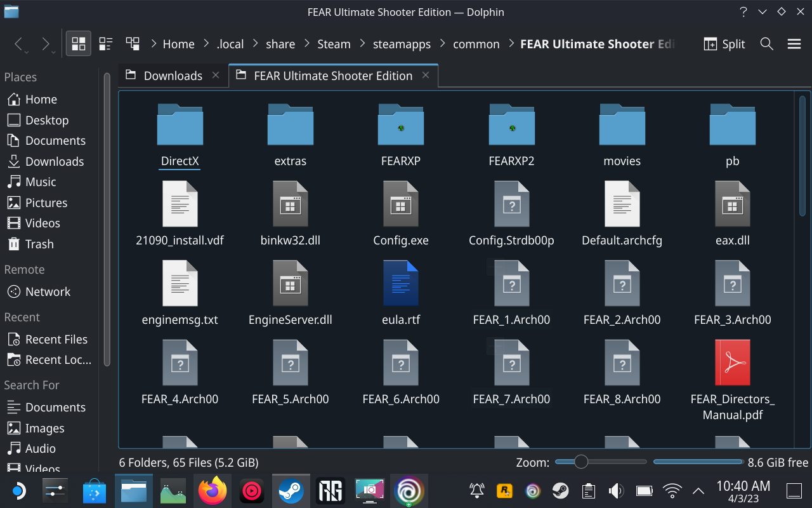Open Firefox from the taskbar
This screenshot has height=508, width=812.
213,490
